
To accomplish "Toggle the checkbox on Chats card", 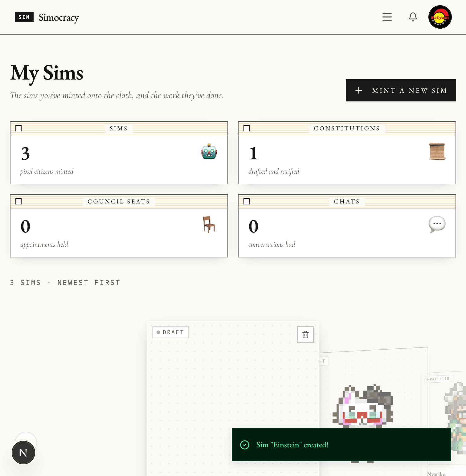I will pyautogui.click(x=247, y=201).
